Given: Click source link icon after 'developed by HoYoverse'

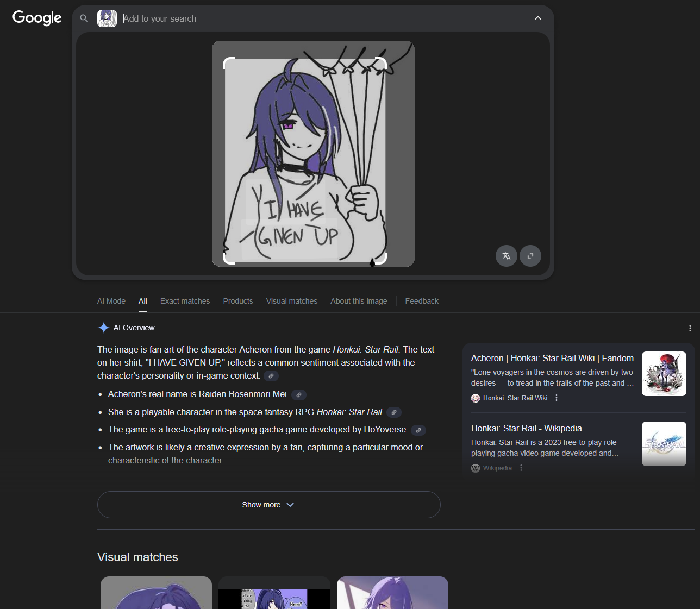Looking at the screenshot, I should click(x=418, y=430).
